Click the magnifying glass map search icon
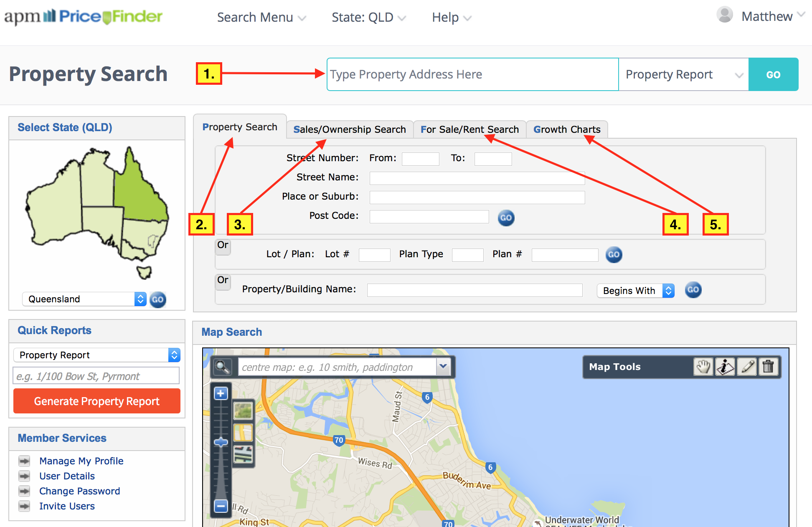The width and height of the screenshot is (812, 527). click(x=223, y=367)
